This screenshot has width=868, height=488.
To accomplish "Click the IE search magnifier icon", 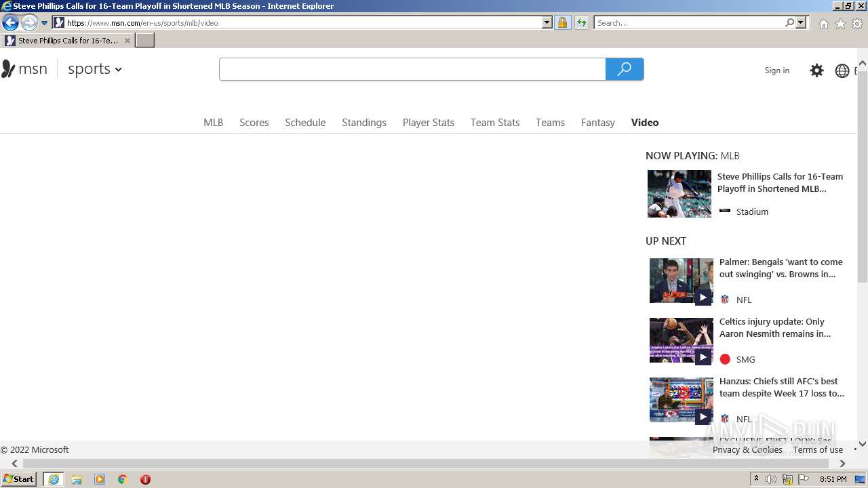I will point(789,22).
